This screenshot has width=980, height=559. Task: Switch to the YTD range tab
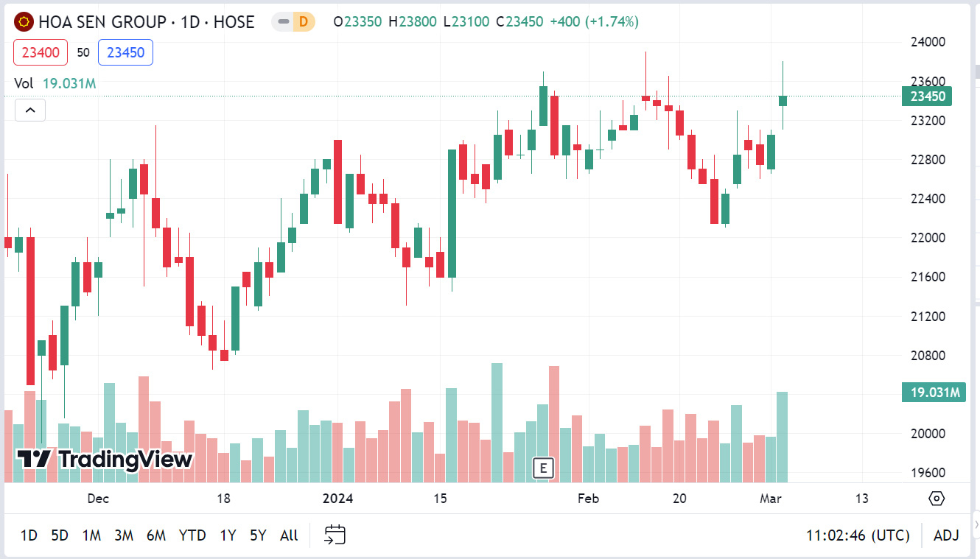click(x=192, y=535)
